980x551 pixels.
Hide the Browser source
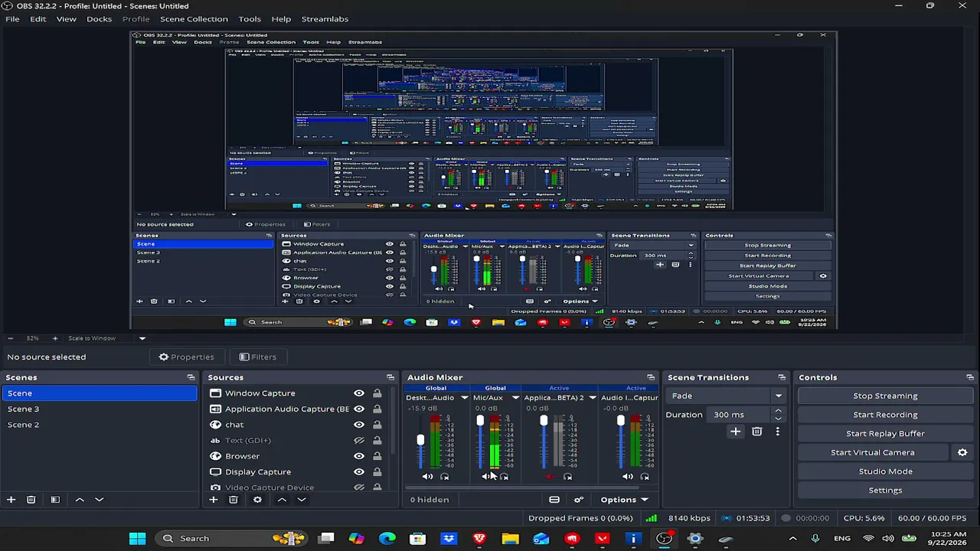click(x=359, y=456)
